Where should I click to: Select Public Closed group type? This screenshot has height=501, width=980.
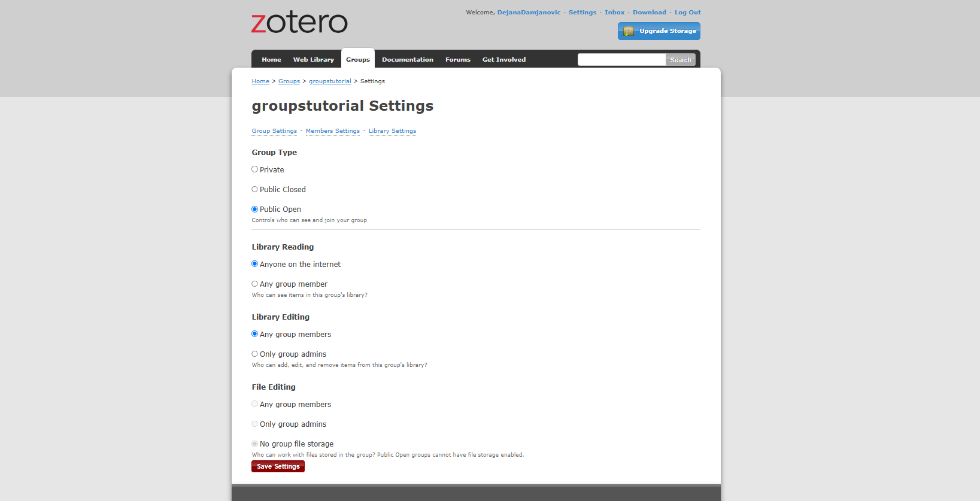click(x=254, y=189)
